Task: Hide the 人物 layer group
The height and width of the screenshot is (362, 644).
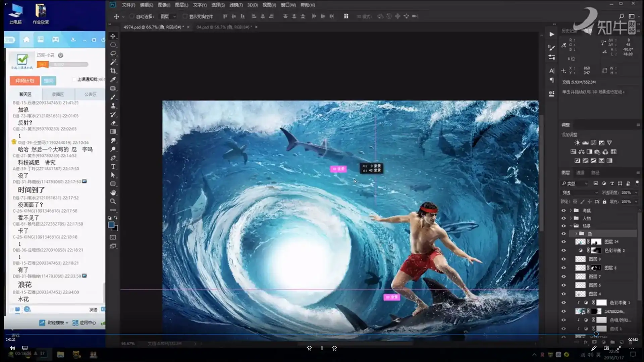Action: tap(563, 218)
